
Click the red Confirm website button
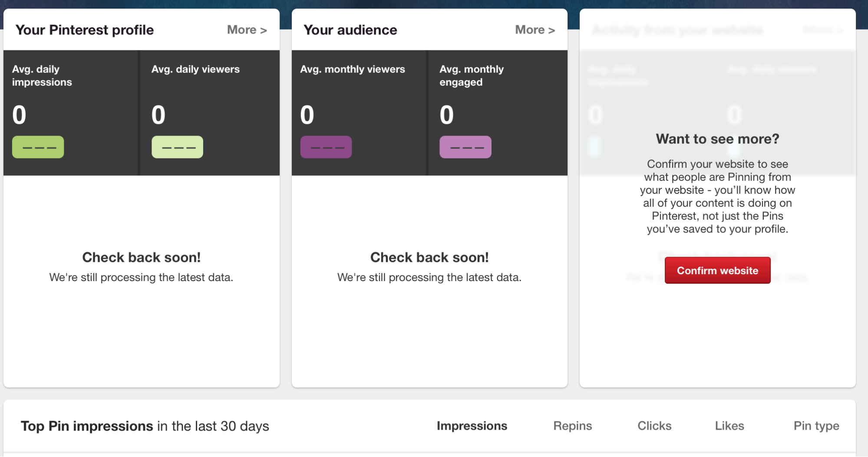(x=717, y=270)
